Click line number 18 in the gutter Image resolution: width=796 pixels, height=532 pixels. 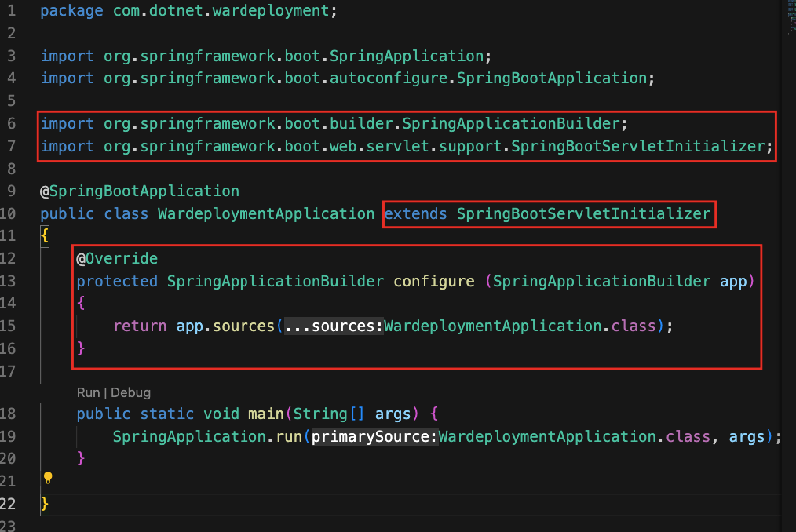8,414
